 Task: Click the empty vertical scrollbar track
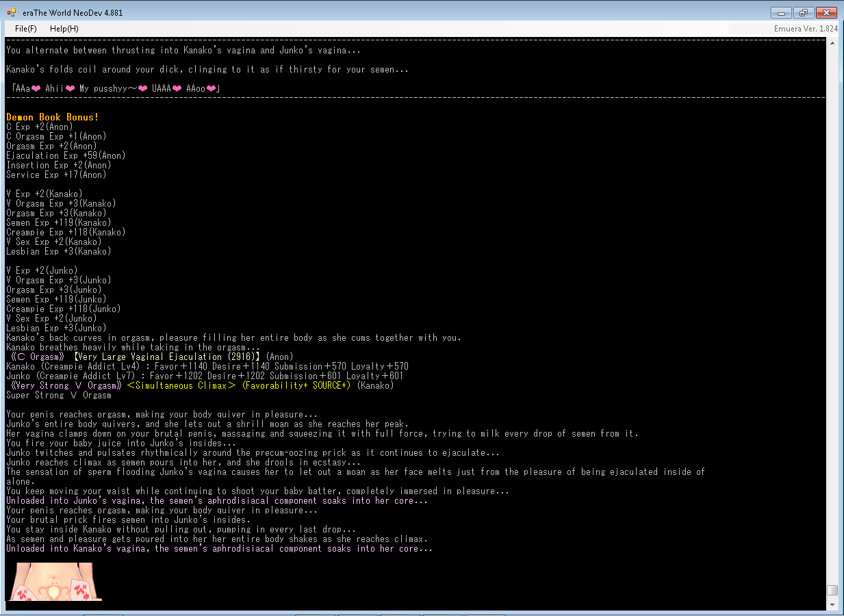832,308
